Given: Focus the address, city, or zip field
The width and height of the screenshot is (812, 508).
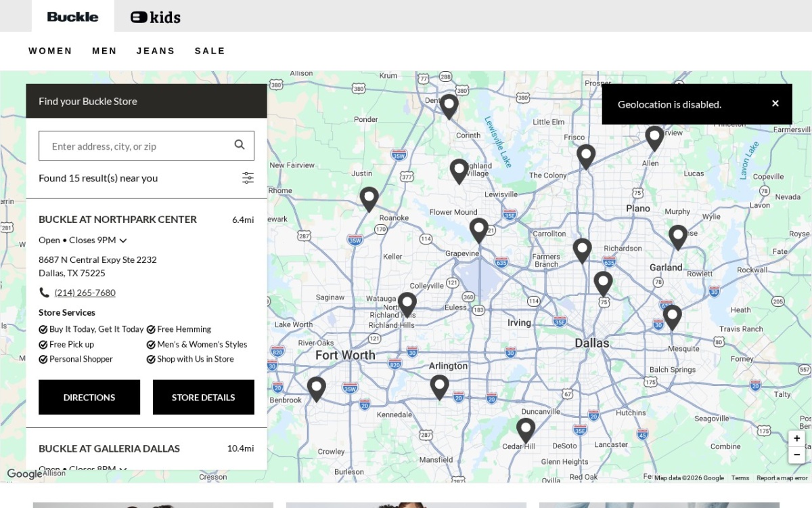Looking at the screenshot, I should click(146, 146).
